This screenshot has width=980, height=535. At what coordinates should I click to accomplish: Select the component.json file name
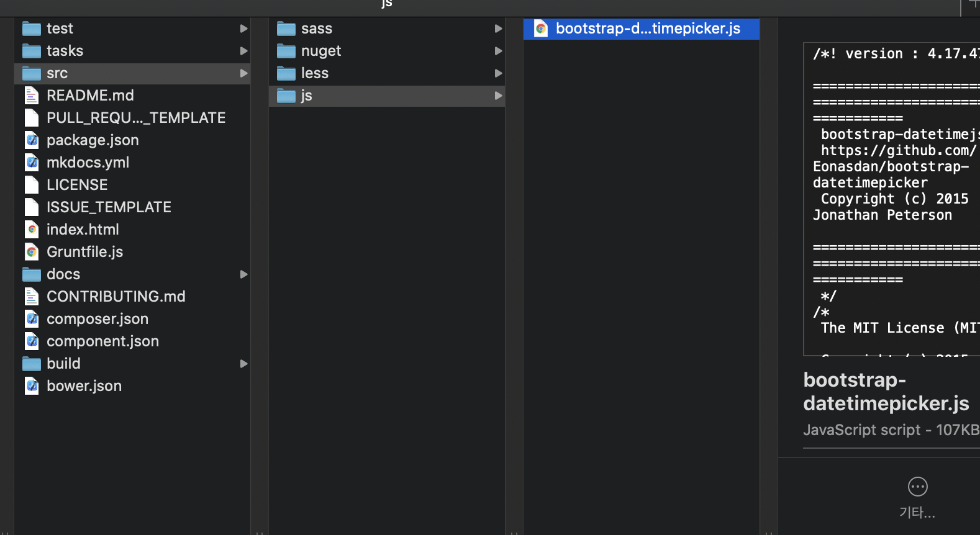click(x=102, y=342)
